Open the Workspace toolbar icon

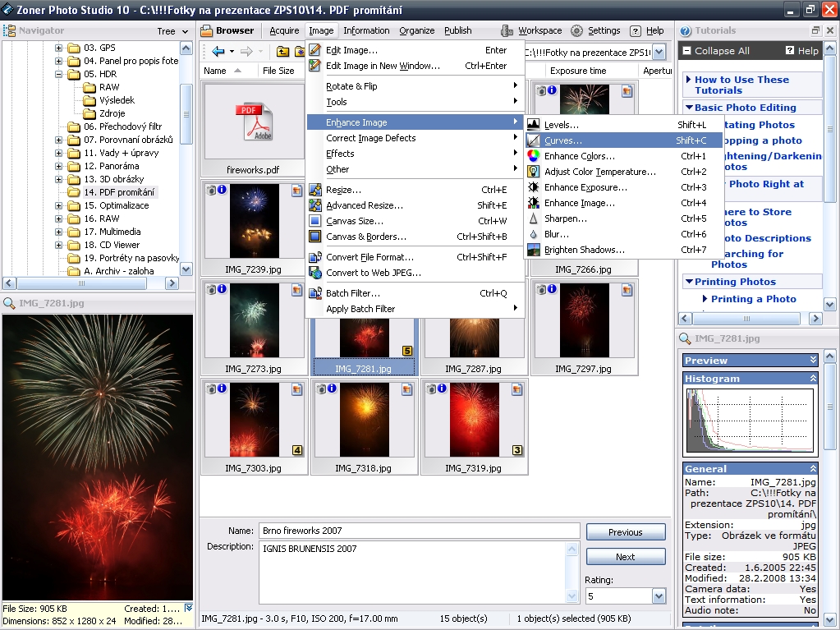pyautogui.click(x=508, y=31)
